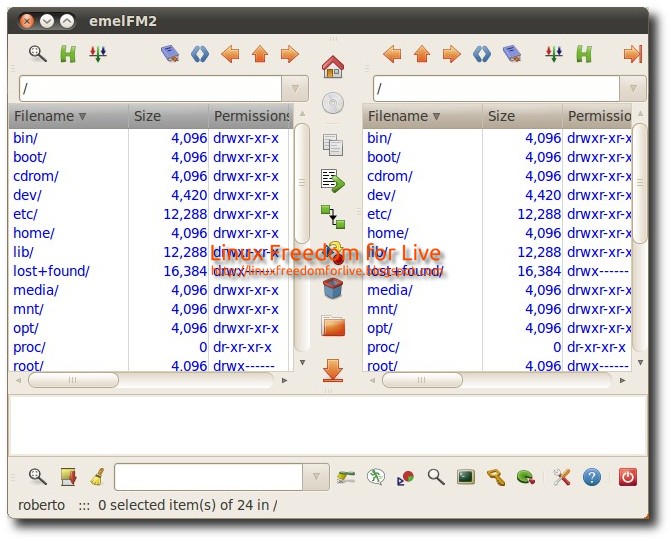Viewport: 672px width, 542px height.
Task: Click the orange arrow-to-bar icon on the right
Action: 633,54
